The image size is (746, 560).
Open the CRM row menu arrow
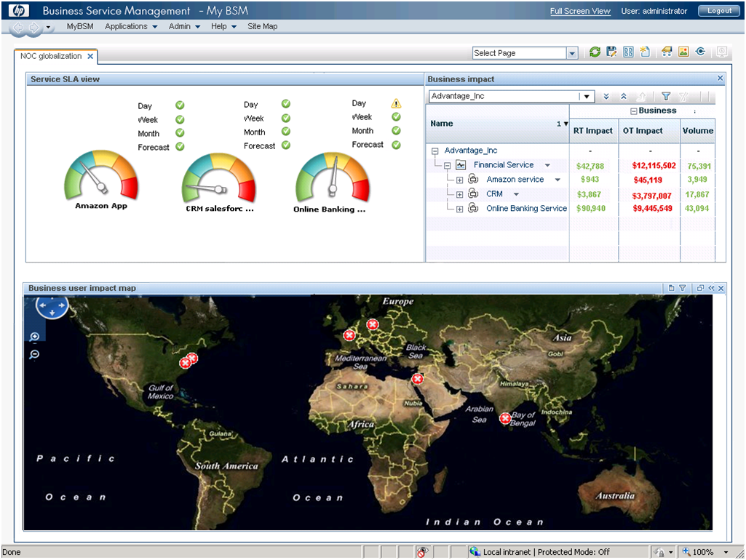tap(516, 194)
